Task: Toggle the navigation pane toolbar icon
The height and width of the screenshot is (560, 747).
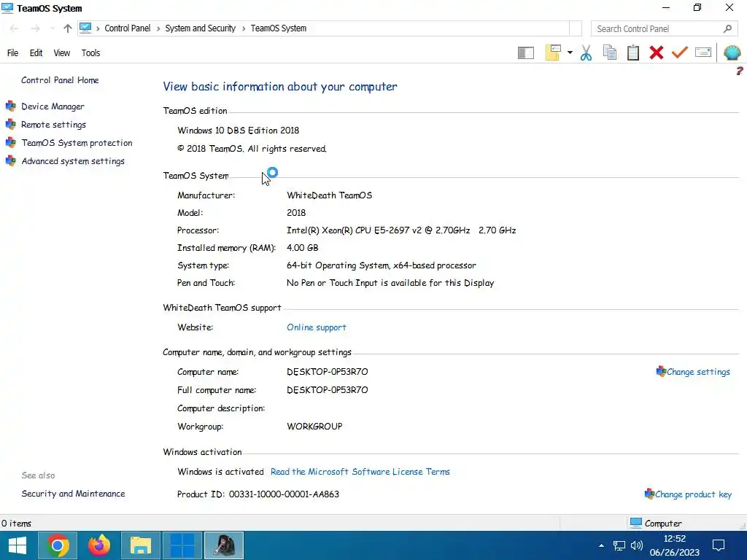Action: (526, 52)
